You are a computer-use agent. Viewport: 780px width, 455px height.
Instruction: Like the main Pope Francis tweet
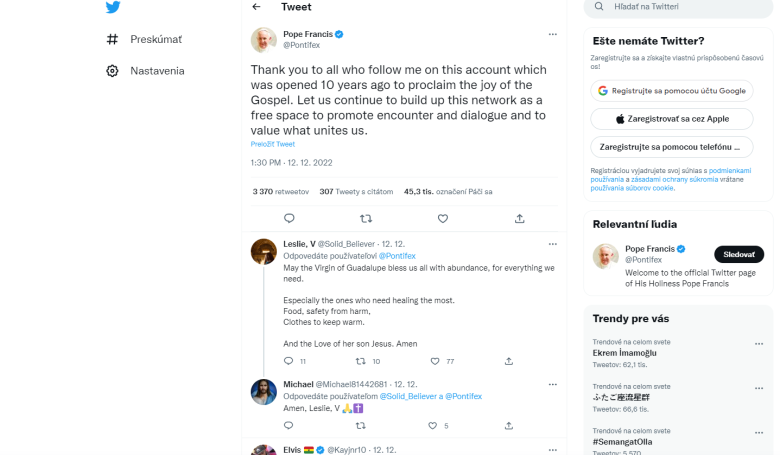(443, 218)
